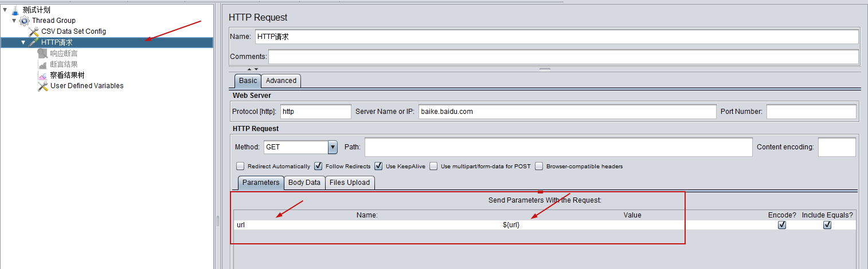This screenshot has height=269, width=868.
Task: Uncheck Follow Redirects checkbox
Action: [318, 167]
